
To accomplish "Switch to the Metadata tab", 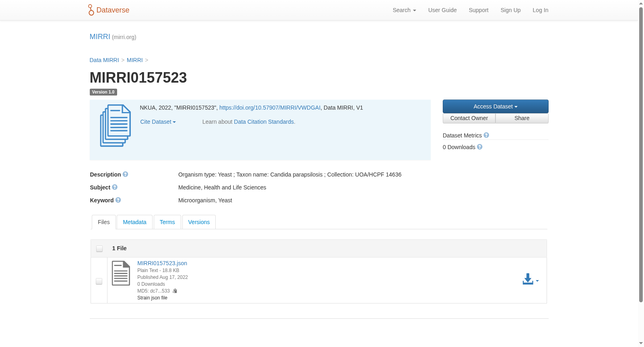I will click(134, 222).
